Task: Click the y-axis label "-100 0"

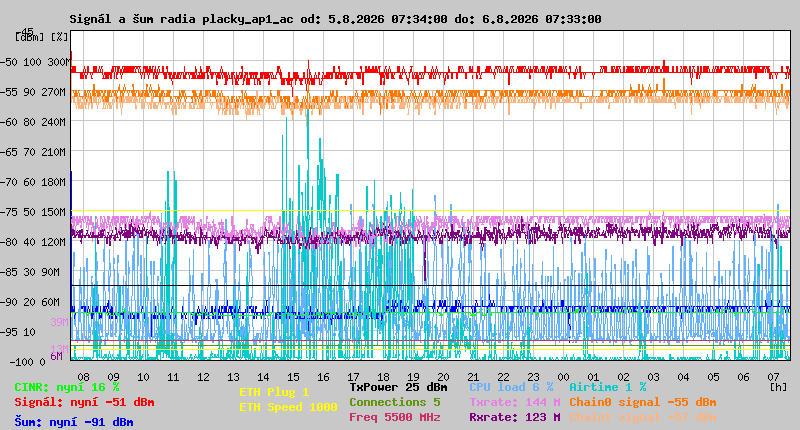Action: 28,362
